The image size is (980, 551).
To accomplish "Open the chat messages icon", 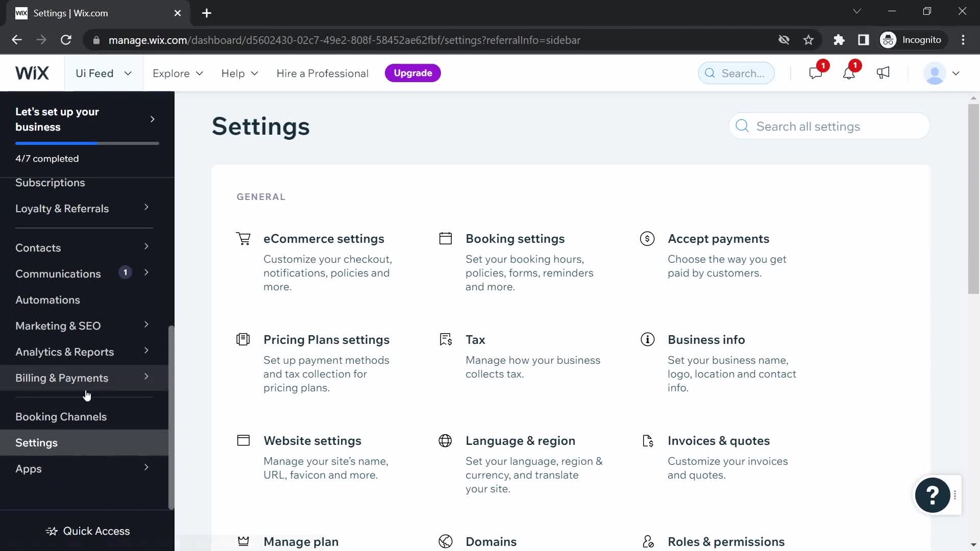I will point(815,73).
